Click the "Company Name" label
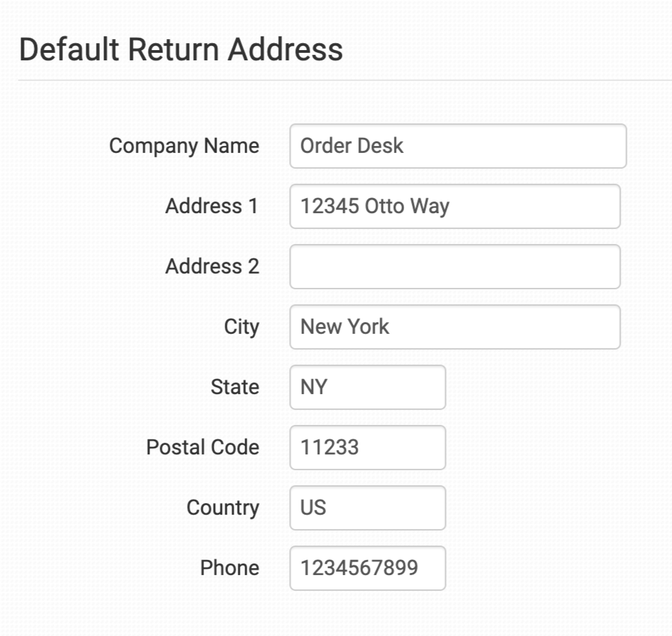The width and height of the screenshot is (672, 636). tap(184, 146)
